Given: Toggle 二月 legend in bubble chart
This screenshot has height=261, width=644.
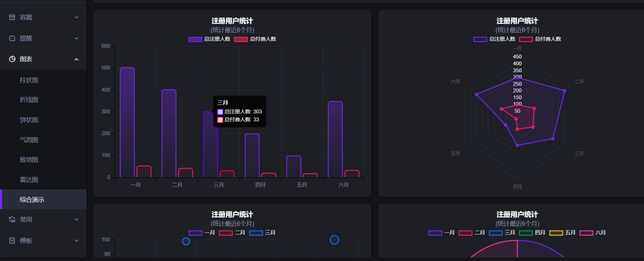Looking at the screenshot, I should pos(232,232).
